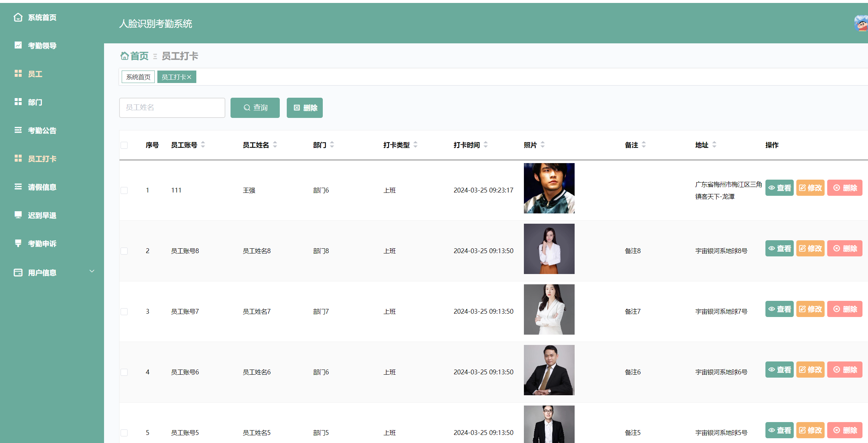The width and height of the screenshot is (868, 443).
Task: Check the row checkbox for 王强
Action: [x=124, y=190]
